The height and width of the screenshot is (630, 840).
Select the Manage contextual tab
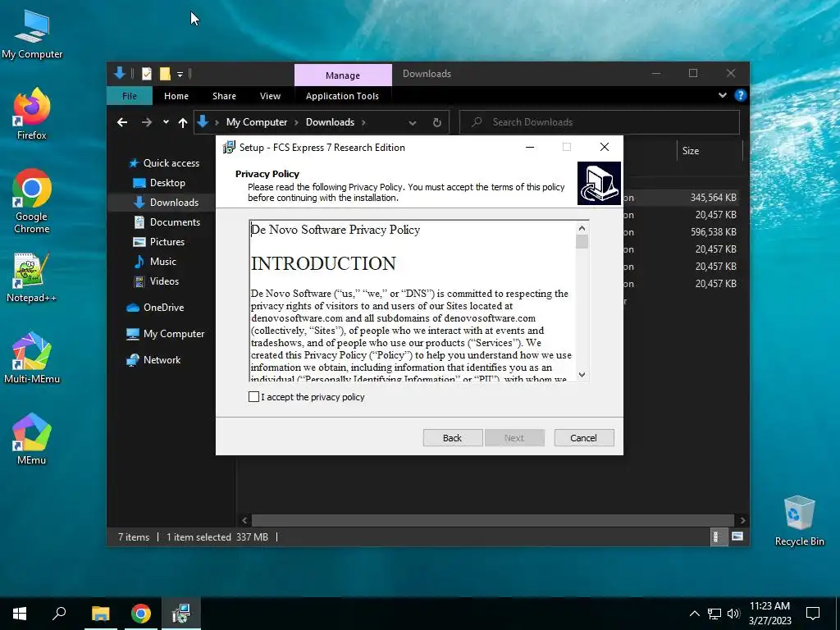[343, 75]
